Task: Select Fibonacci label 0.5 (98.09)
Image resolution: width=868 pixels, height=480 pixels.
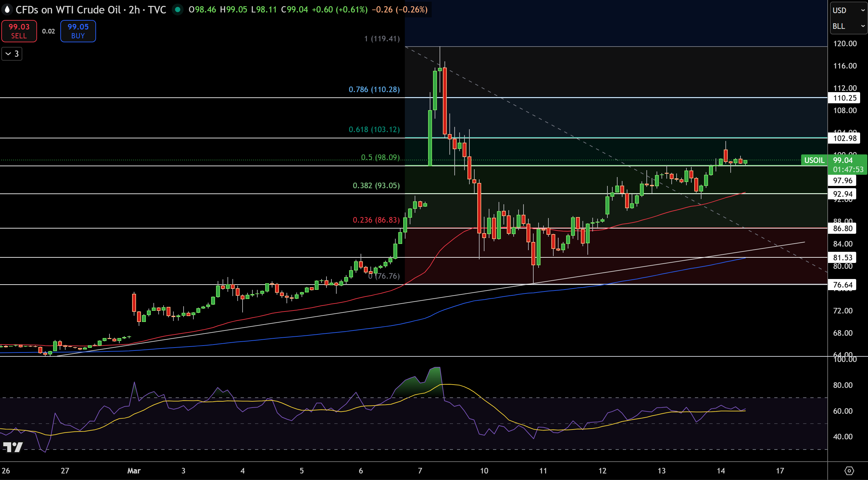Action: [380, 157]
